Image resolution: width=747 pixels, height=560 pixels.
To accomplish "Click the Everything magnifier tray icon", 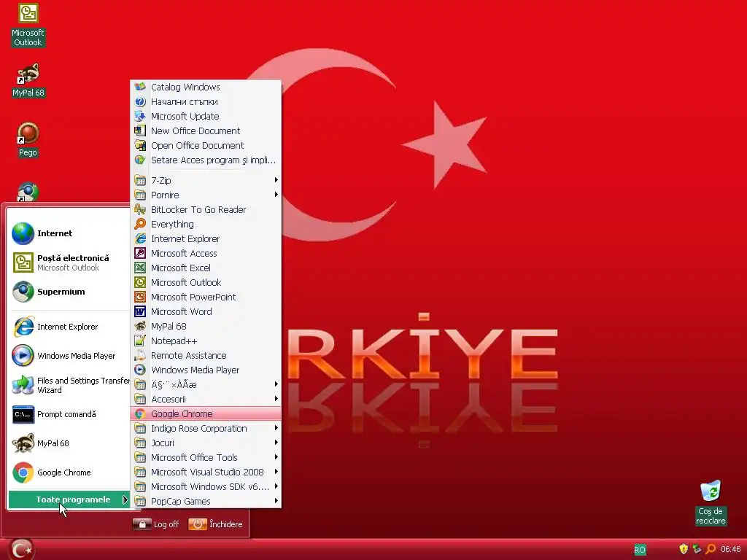I will (x=711, y=549).
